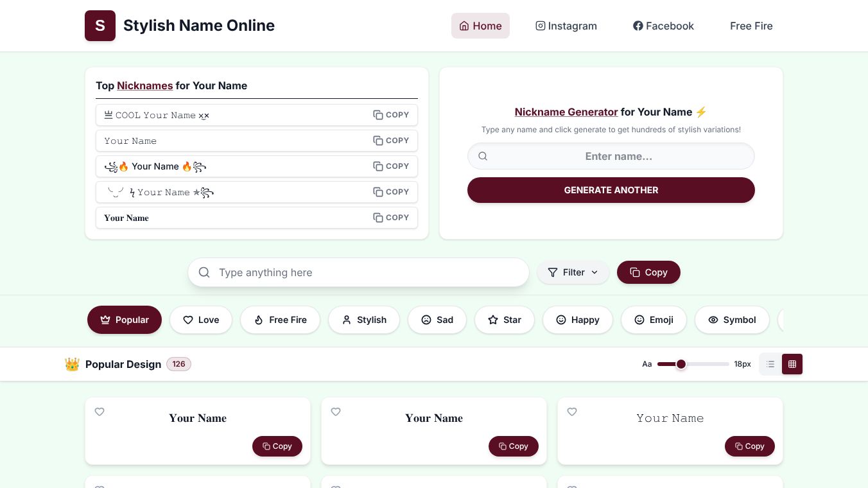Switch to list view layout icon
The width and height of the screenshot is (868, 488).
[x=770, y=364]
